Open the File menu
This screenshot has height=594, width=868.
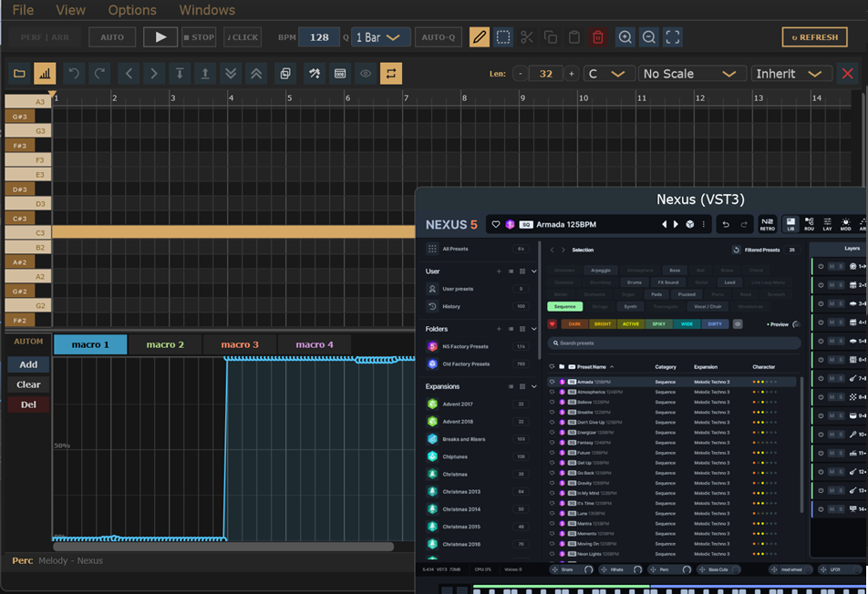(24, 10)
